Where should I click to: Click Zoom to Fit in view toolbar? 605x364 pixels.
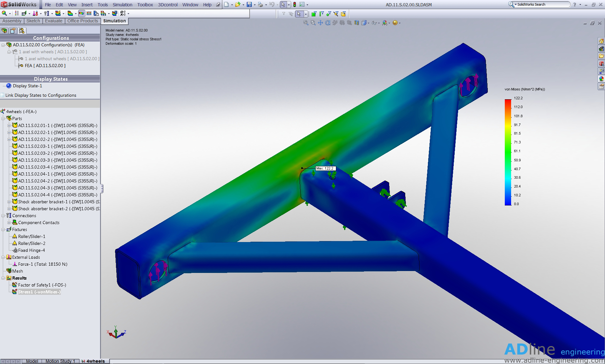pyautogui.click(x=306, y=23)
